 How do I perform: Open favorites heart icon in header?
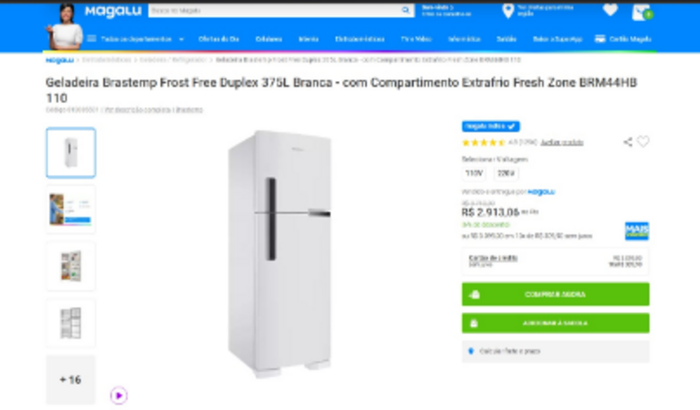pyautogui.click(x=610, y=10)
